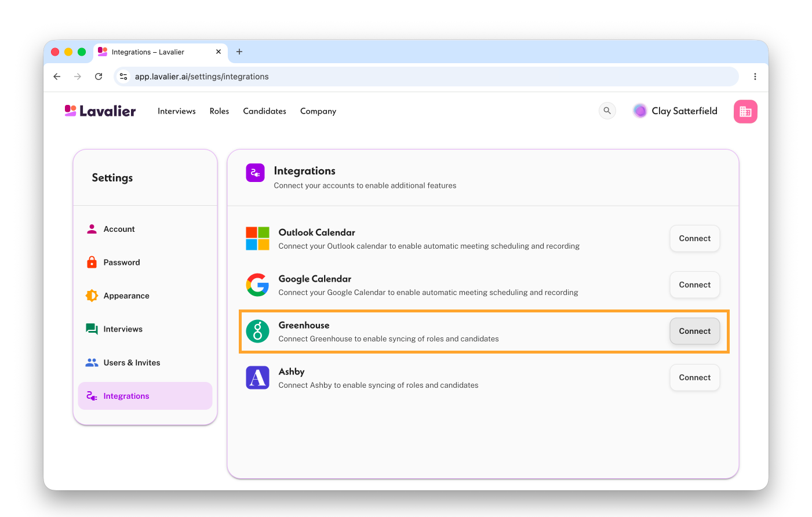This screenshot has height=517, width=812.
Task: Open a new browser tab
Action: coord(239,52)
